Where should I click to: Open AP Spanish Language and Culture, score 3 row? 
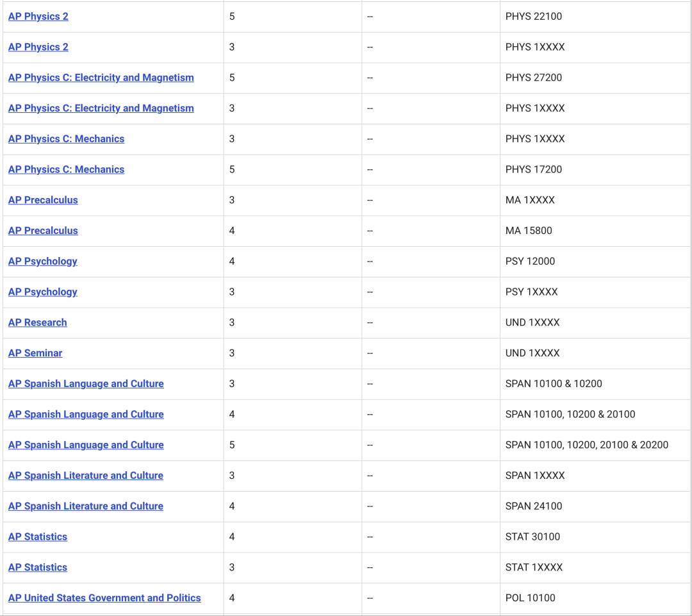click(86, 384)
